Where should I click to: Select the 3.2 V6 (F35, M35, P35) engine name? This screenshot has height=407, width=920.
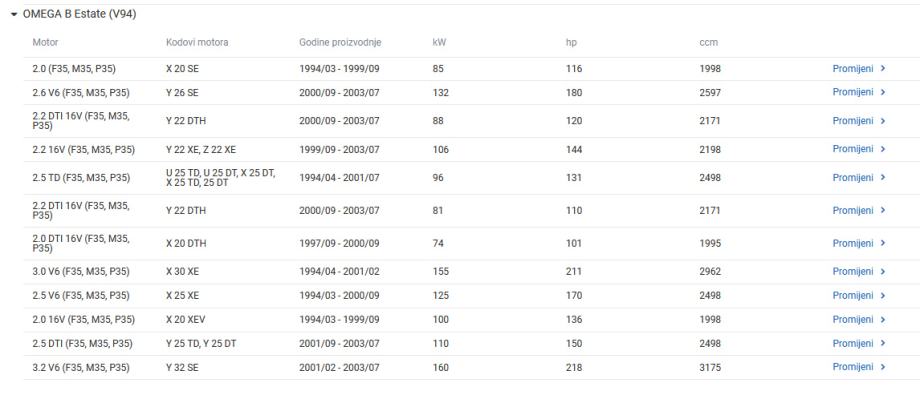click(81, 367)
